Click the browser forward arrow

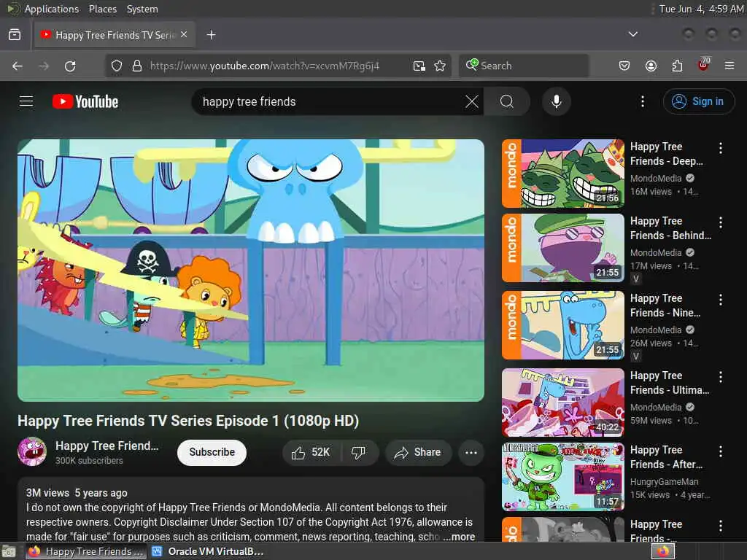click(x=44, y=66)
